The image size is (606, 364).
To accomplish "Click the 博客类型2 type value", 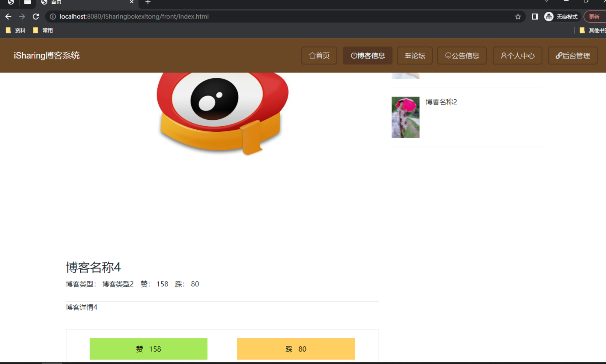I will [118, 284].
